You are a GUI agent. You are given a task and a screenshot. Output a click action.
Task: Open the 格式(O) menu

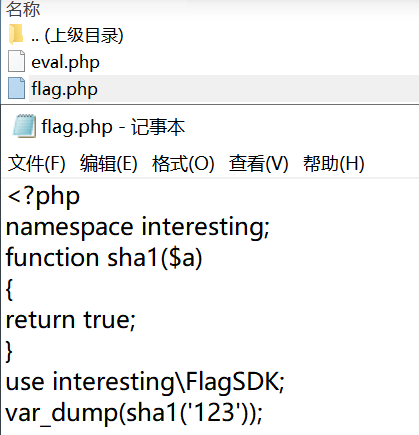[x=183, y=163]
